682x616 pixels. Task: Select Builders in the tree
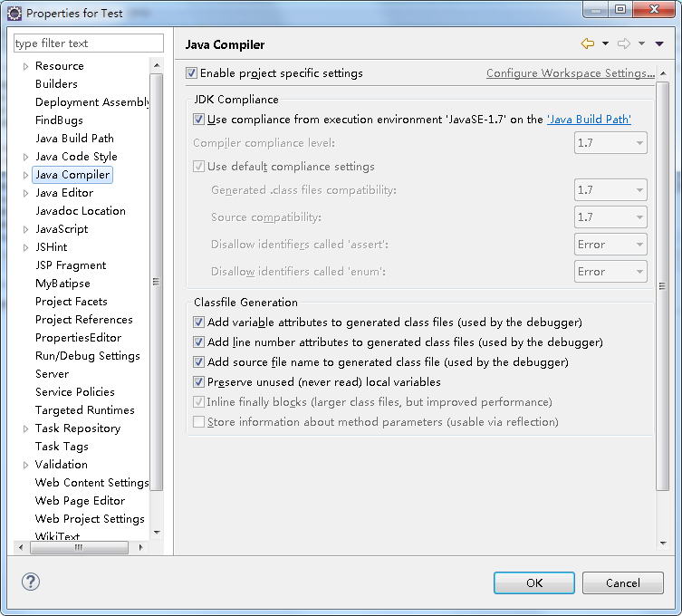[x=56, y=83]
